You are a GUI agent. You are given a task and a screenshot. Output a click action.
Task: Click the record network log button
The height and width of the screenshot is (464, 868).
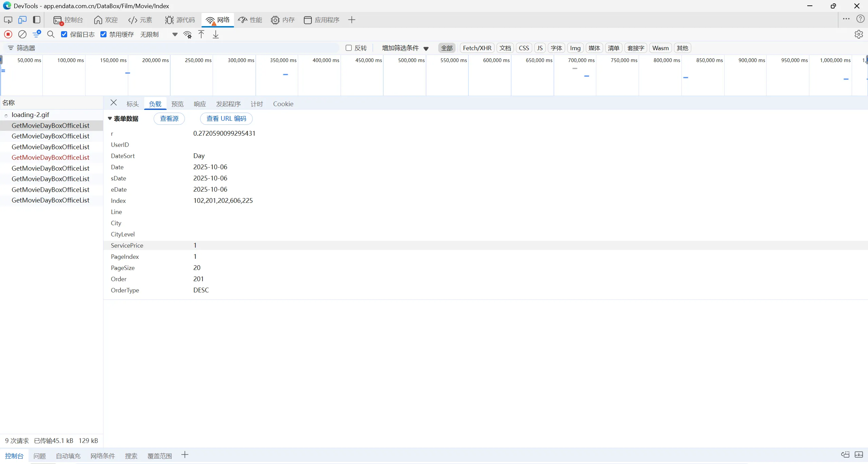[8, 34]
